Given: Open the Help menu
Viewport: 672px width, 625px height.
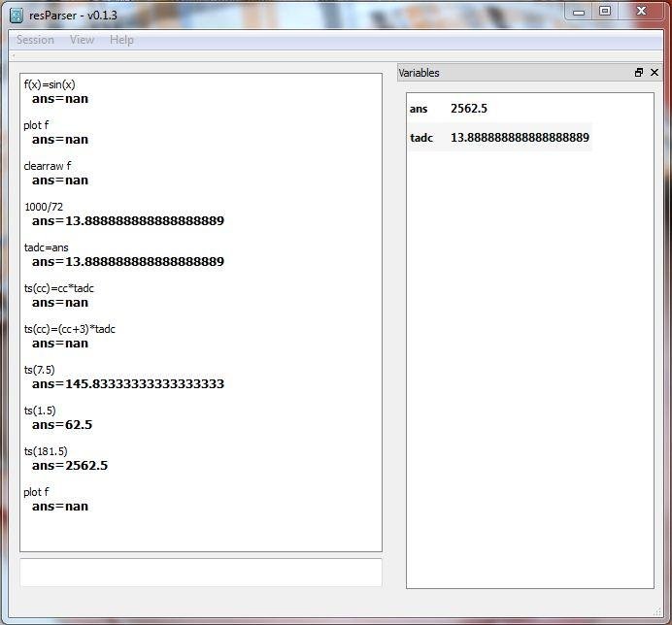Looking at the screenshot, I should pos(121,40).
